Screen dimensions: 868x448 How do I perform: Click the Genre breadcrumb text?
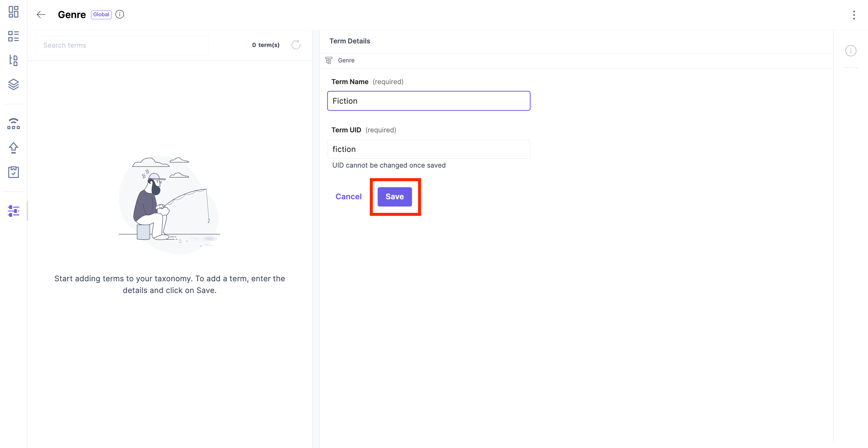(346, 60)
